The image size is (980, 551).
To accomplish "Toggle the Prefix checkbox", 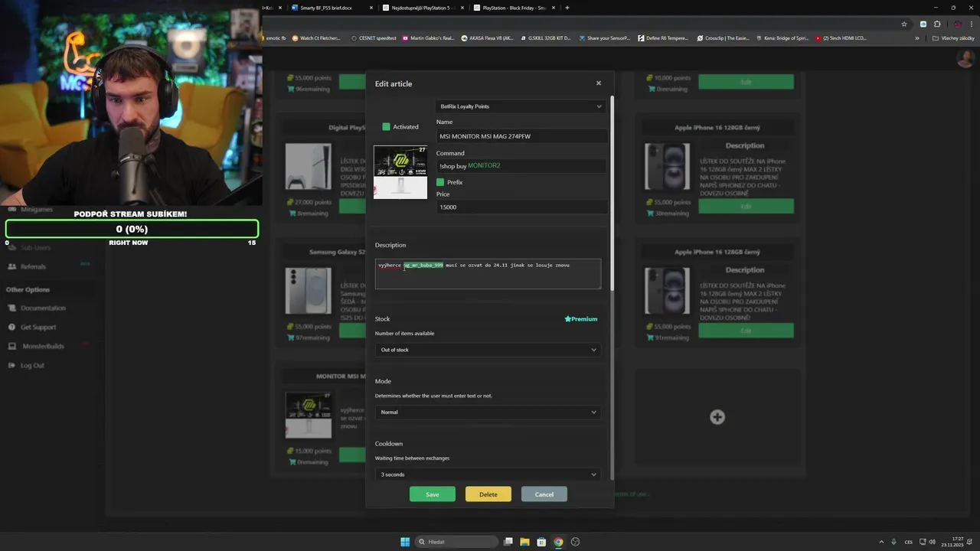I will [x=440, y=182].
